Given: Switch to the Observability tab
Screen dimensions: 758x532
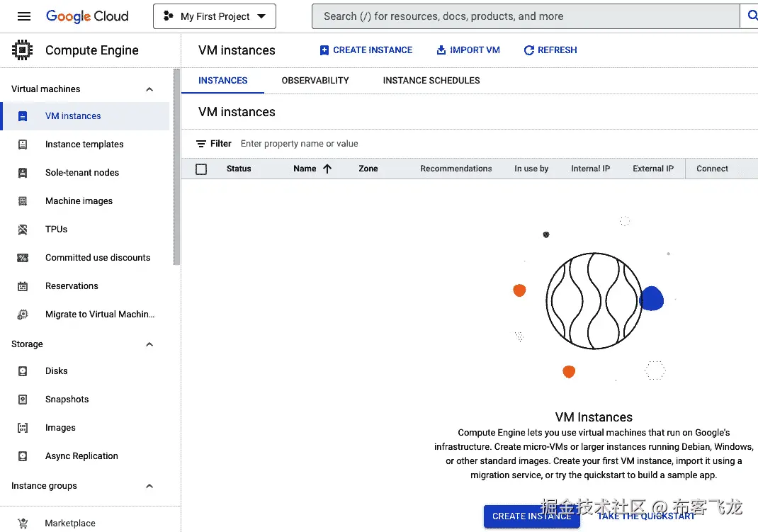Looking at the screenshot, I should [x=315, y=81].
